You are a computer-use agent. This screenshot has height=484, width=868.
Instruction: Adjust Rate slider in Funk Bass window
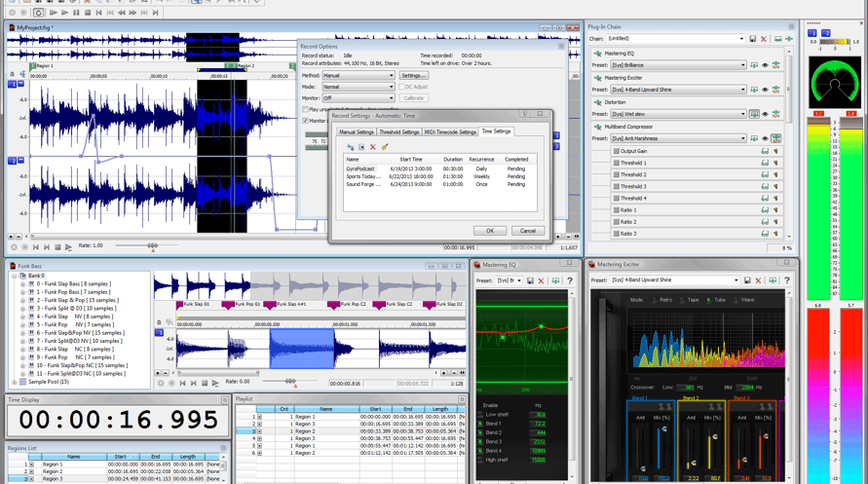[290, 381]
